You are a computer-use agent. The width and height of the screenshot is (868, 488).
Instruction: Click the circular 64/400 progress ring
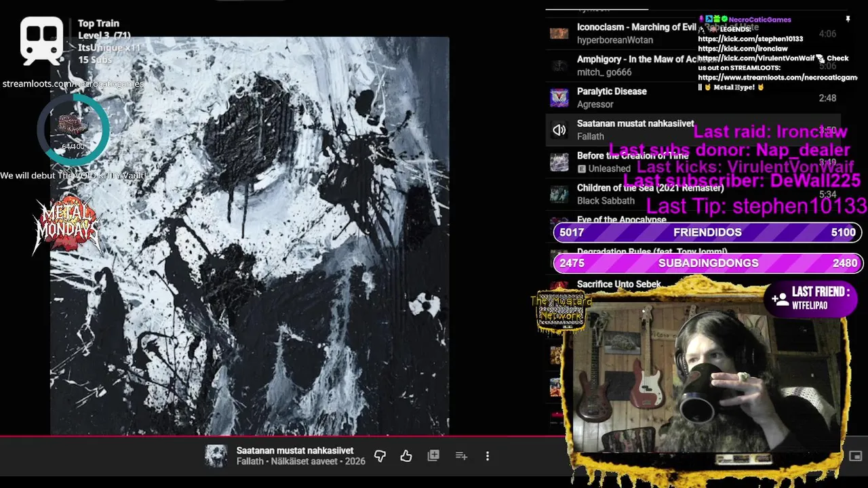73,129
